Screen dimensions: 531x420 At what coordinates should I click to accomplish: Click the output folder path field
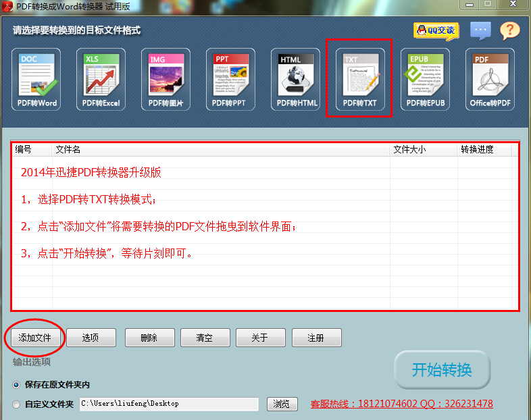click(169, 404)
